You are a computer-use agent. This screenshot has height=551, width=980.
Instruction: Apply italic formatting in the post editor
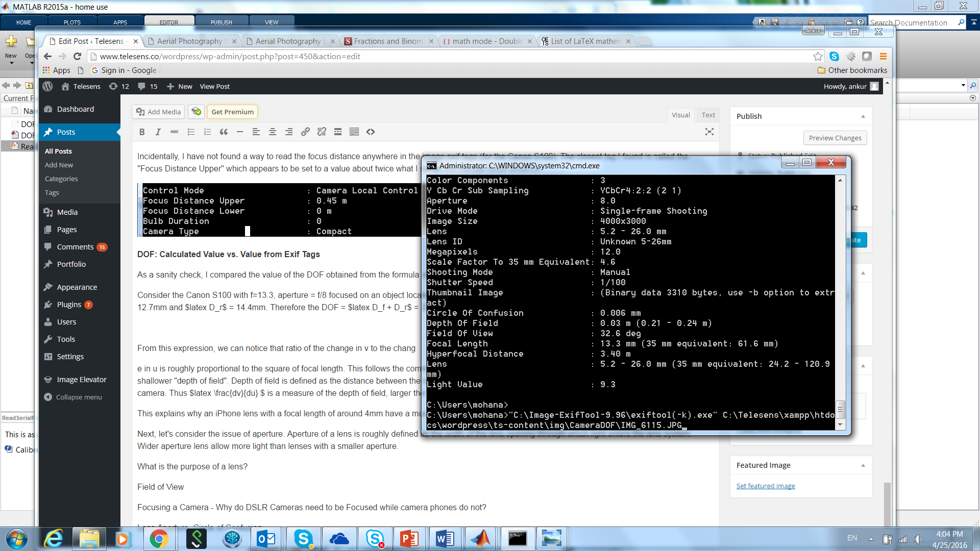pyautogui.click(x=158, y=132)
